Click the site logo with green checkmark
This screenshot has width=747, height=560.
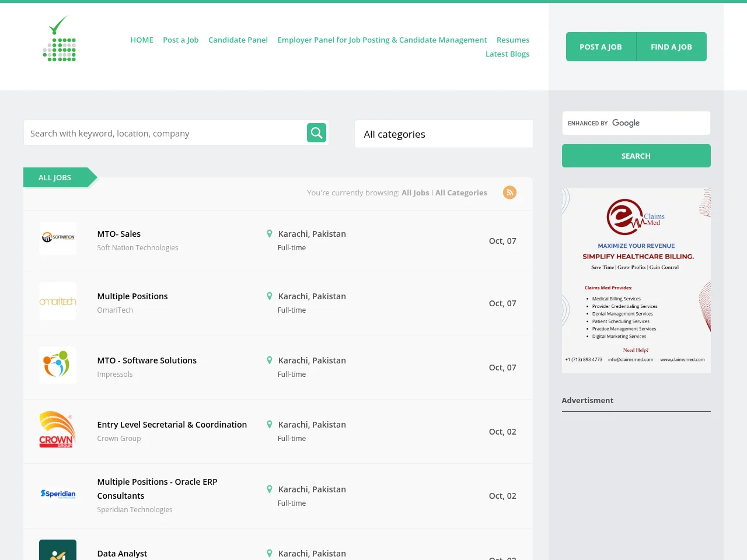point(60,38)
